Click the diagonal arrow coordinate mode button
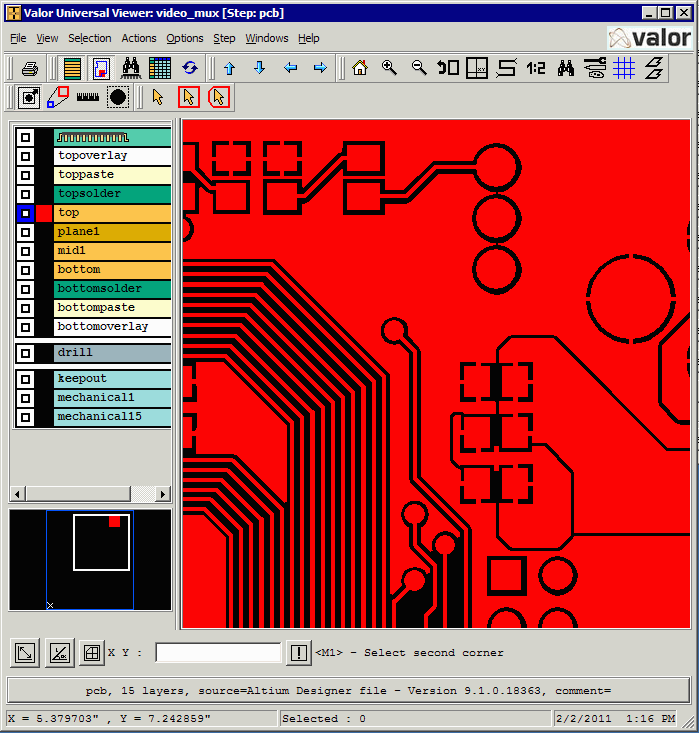Screen dimensions: 699x733 click(x=25, y=653)
